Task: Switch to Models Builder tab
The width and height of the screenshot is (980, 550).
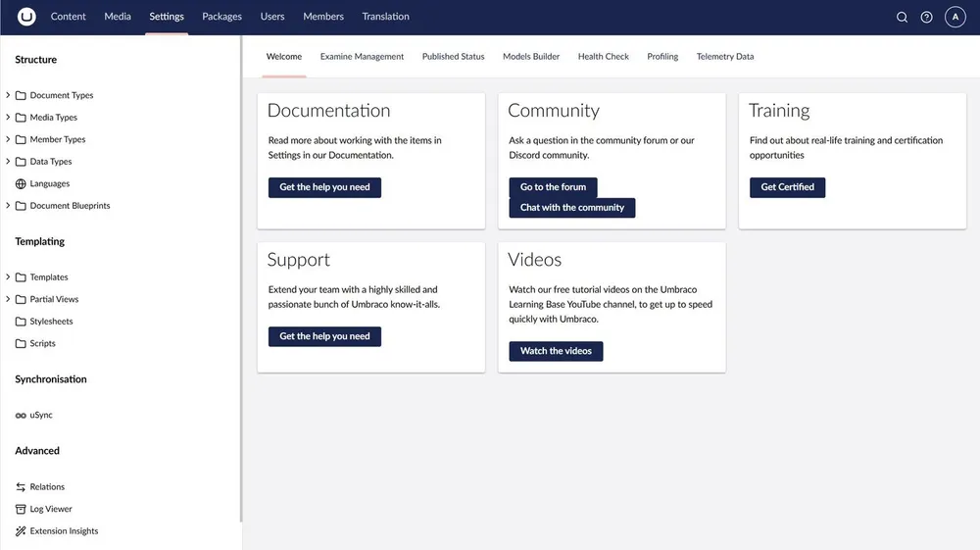Action: (x=531, y=56)
